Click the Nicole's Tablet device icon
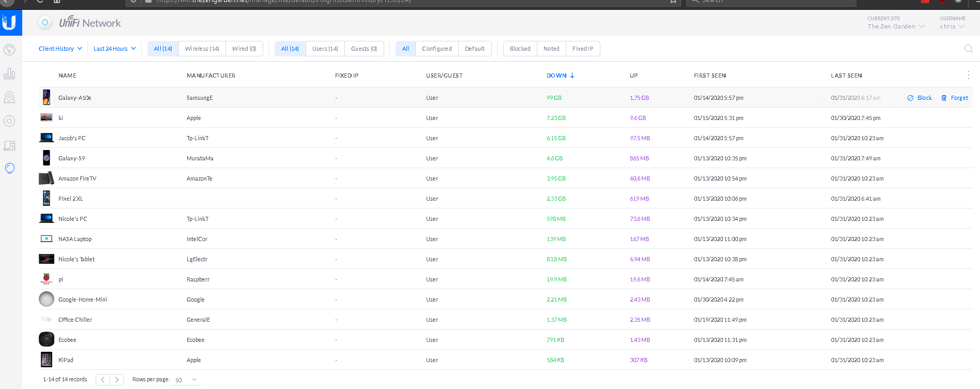980x389 pixels. 47,259
